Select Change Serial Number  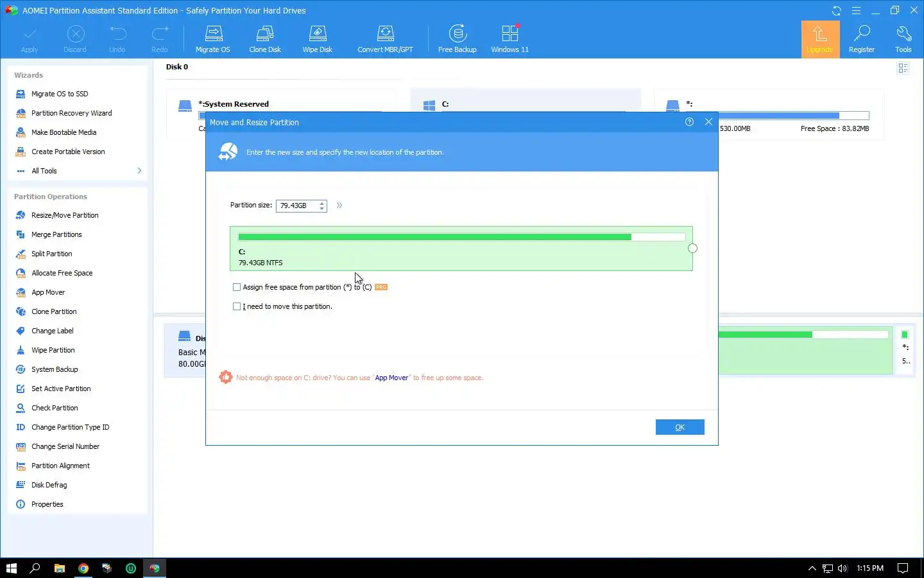(65, 446)
